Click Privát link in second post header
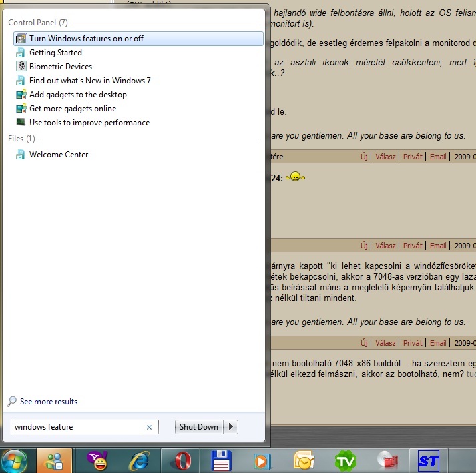Screen dimensions: 476x473 tap(413, 246)
